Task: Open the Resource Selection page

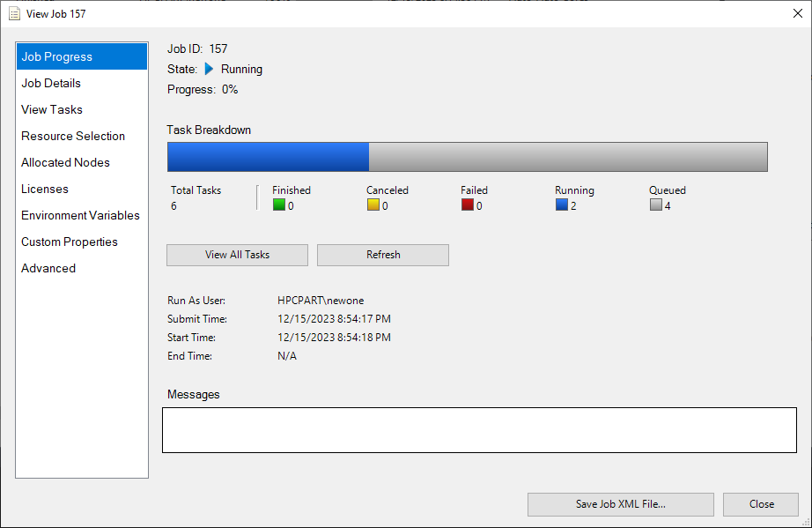Action: click(73, 136)
